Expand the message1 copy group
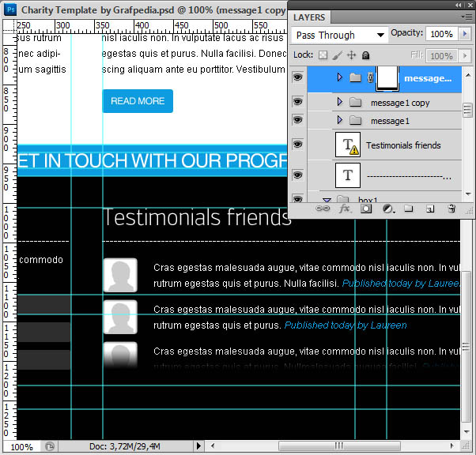The height and width of the screenshot is (455, 476). pyautogui.click(x=340, y=102)
